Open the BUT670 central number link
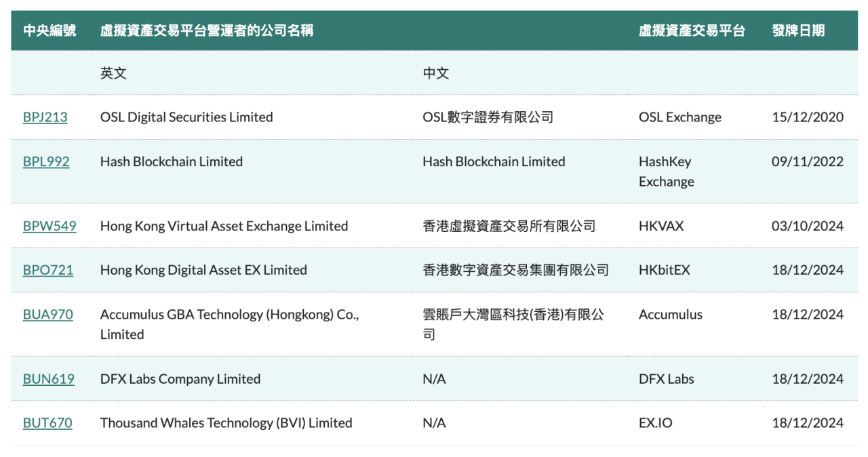 point(47,423)
